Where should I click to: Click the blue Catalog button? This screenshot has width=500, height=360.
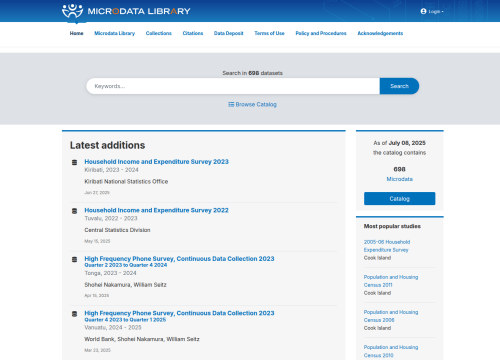[400, 199]
